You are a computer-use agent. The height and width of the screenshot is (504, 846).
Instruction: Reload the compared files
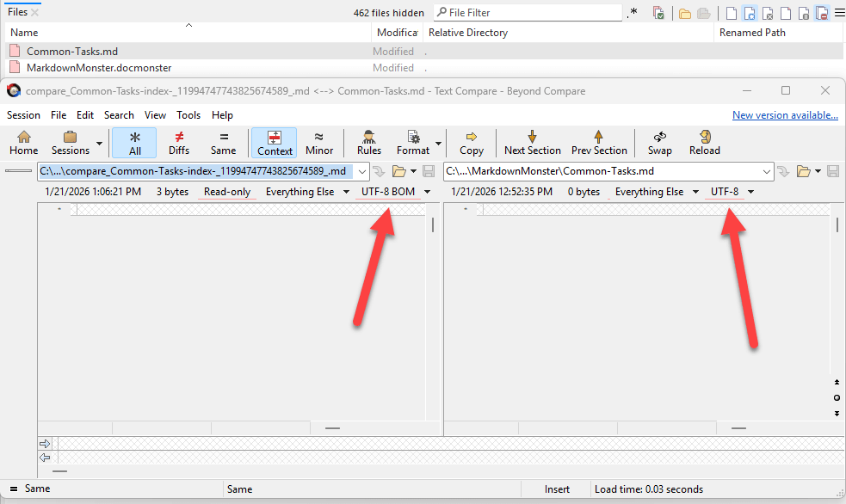(704, 142)
